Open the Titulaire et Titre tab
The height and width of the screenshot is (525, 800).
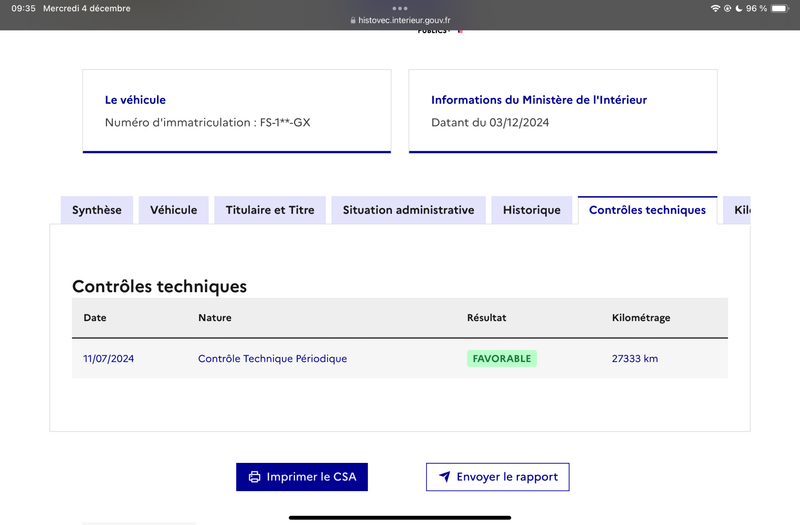click(270, 210)
